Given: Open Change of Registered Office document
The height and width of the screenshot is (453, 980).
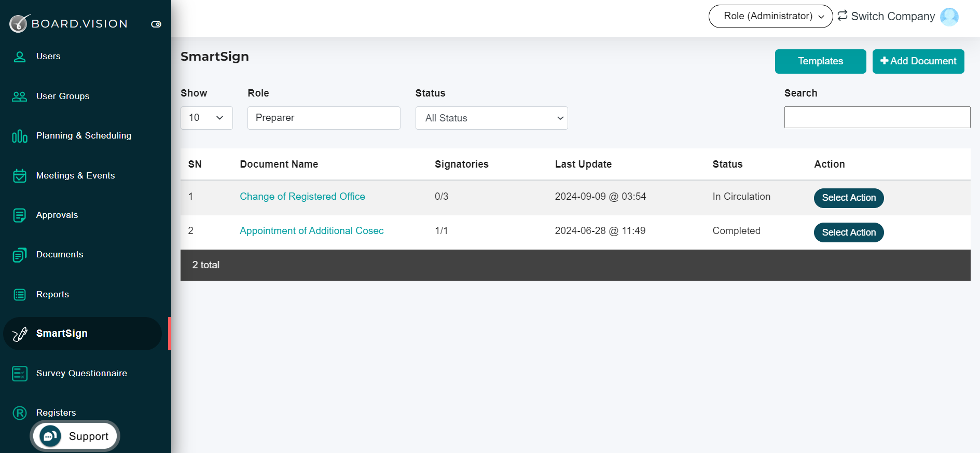Looking at the screenshot, I should tap(302, 197).
